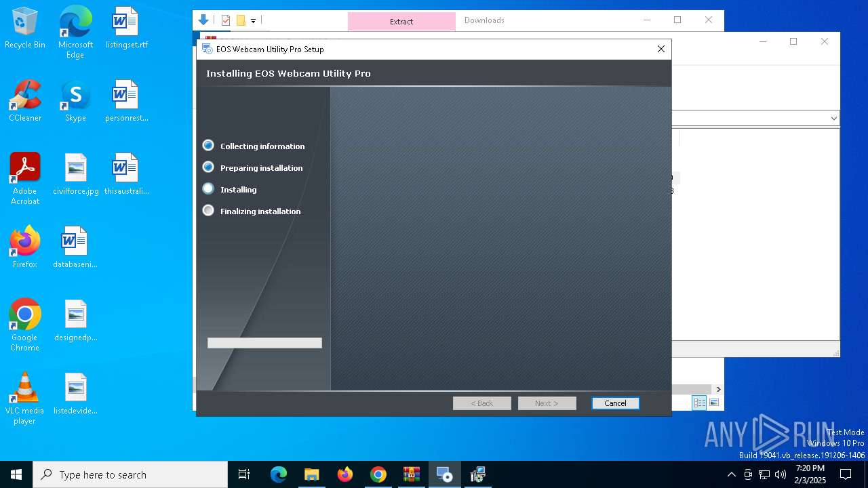Switch Explorer to large icons view
This screenshot has height=488, width=868.
tap(714, 403)
